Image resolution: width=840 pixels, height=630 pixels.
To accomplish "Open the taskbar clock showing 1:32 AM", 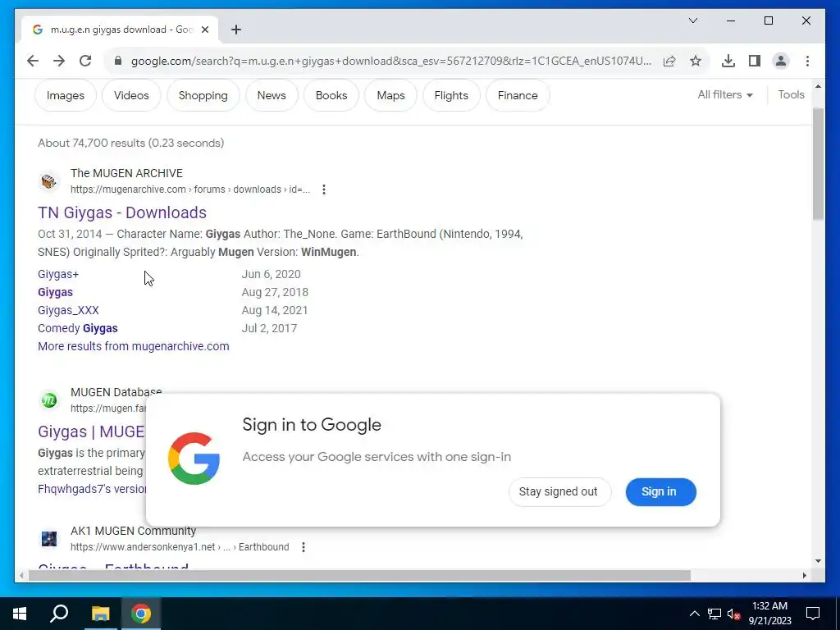I will click(x=769, y=614).
